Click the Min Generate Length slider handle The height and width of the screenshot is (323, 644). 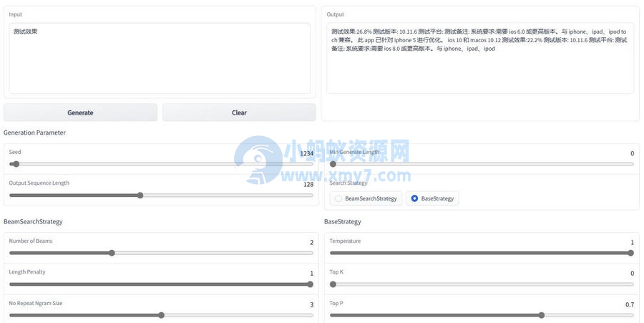tap(333, 164)
